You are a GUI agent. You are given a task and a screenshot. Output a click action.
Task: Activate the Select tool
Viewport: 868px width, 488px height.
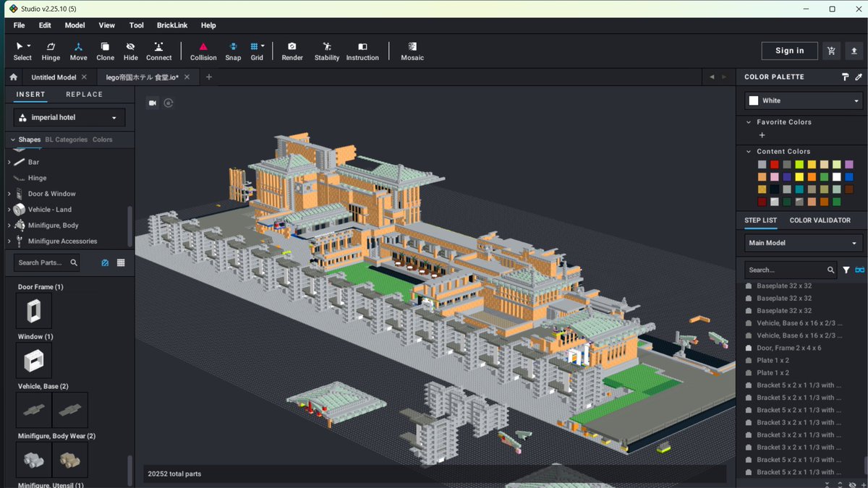click(22, 51)
